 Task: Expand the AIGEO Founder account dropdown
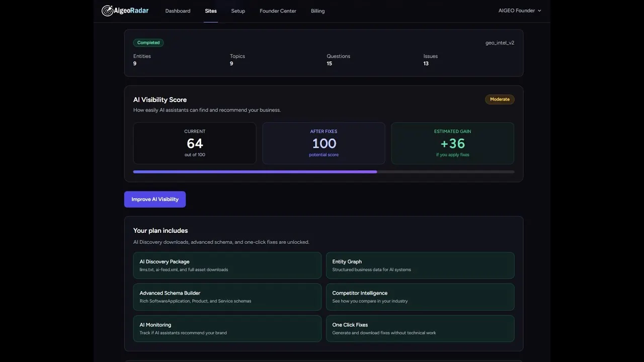click(520, 11)
